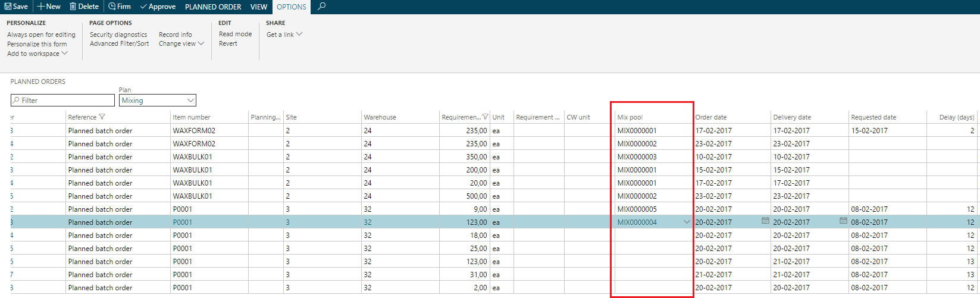Click the Approve checkmark icon

(x=143, y=7)
